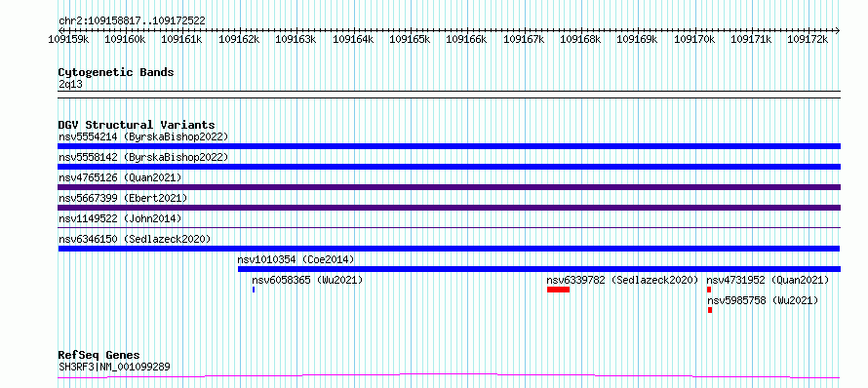868x388 pixels.
Task: Open the nsv1149522 (John2014) variant label
Action: point(120,218)
